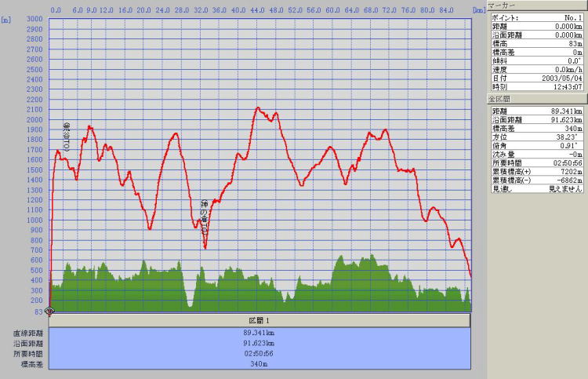Click the 御岳TO waypoint label on chart

67,137
